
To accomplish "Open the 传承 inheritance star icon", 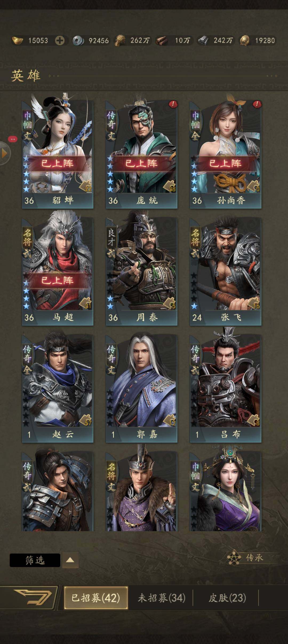I will 234,558.
